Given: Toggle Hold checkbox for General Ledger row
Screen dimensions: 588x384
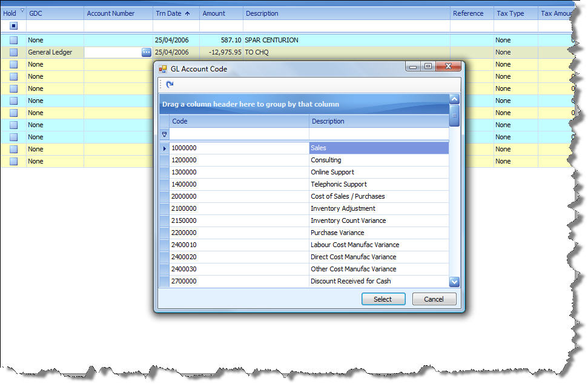Looking at the screenshot, I should [x=13, y=53].
